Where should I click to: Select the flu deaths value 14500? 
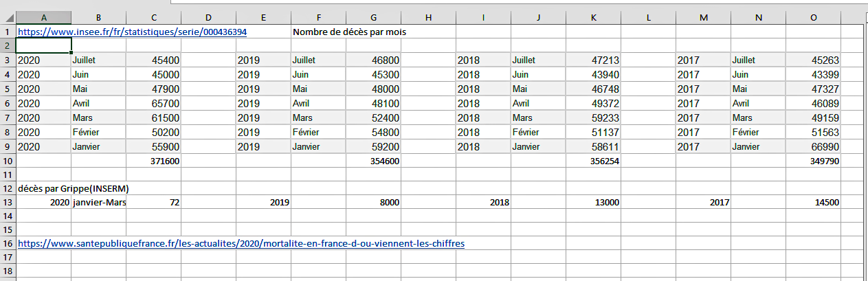[814, 203]
